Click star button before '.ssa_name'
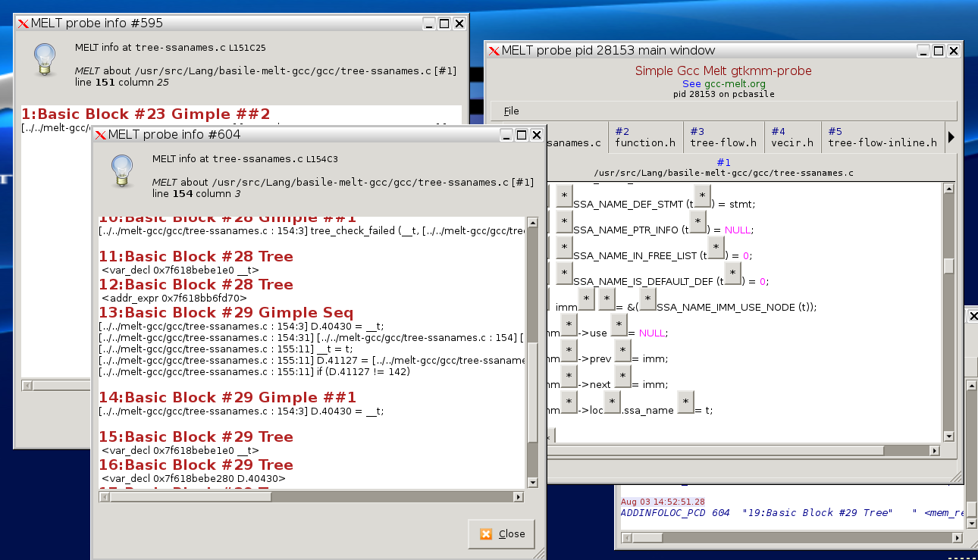Image resolution: width=978 pixels, height=560 pixels. 612,403
